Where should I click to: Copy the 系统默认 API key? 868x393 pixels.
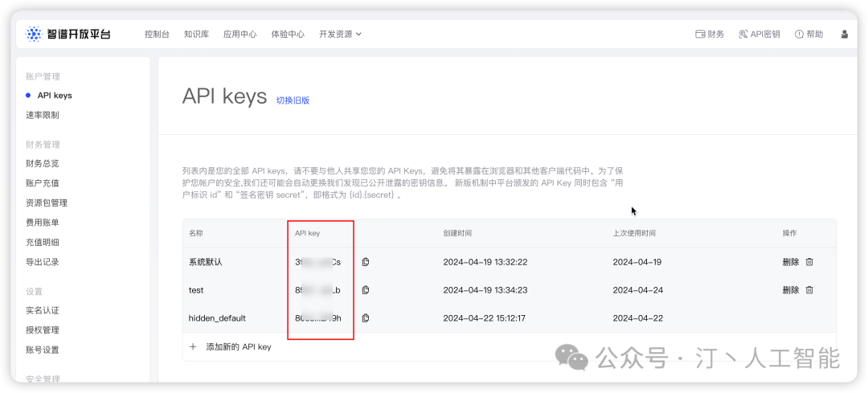tap(366, 262)
